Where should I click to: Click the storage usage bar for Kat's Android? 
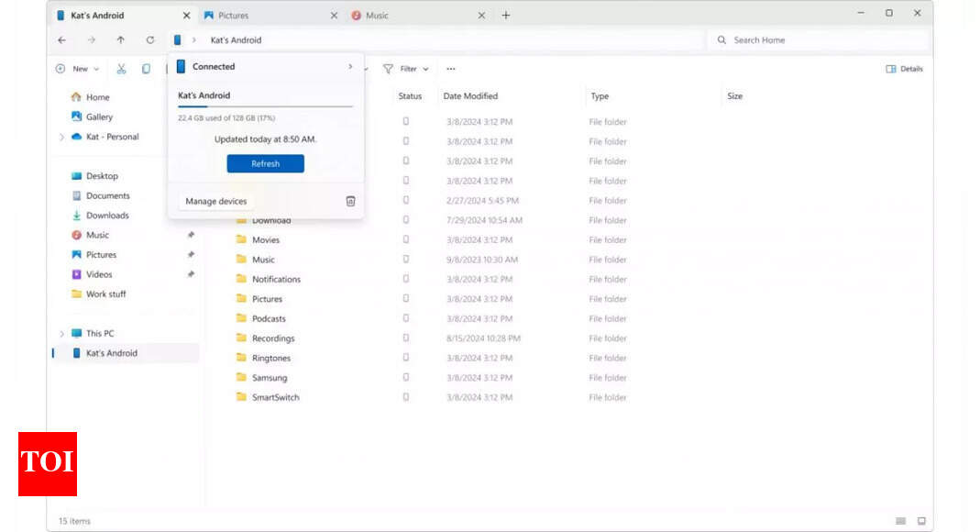(x=265, y=107)
